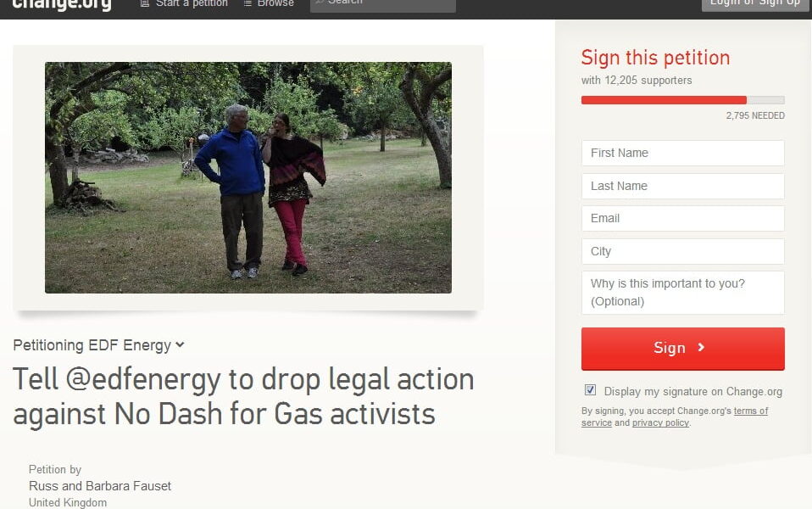Click the red Sign button
Image resolution: width=812 pixels, height=509 pixels.
click(x=682, y=349)
